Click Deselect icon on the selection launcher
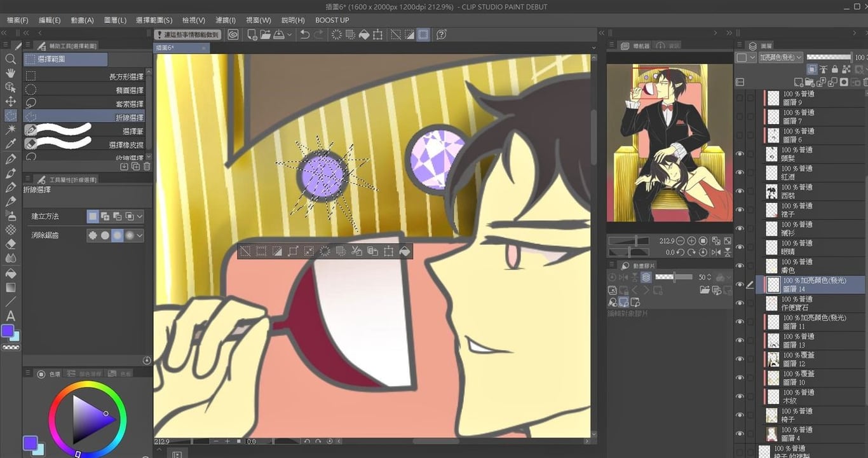The image size is (868, 458). click(245, 251)
